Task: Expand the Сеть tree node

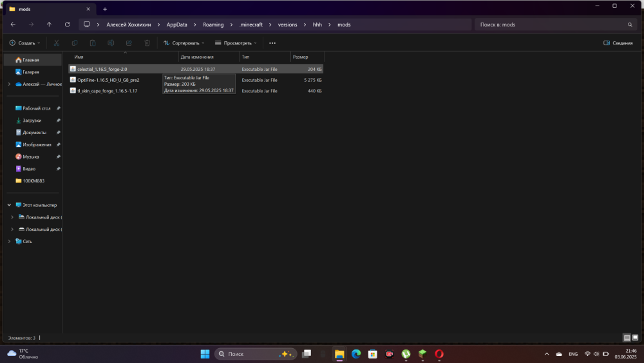Action: pos(9,241)
